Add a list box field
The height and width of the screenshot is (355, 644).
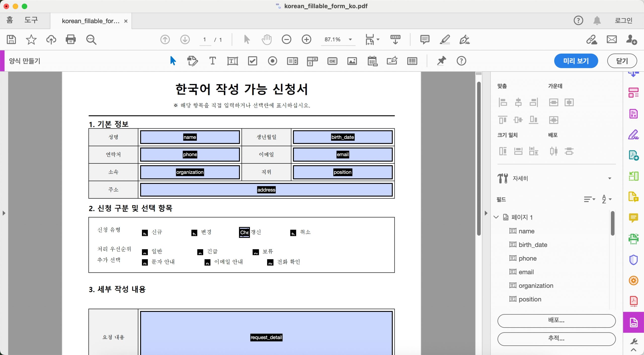click(x=292, y=61)
